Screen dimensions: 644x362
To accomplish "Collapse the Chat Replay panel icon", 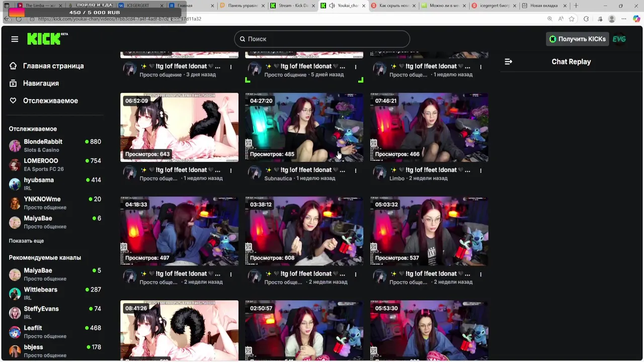I will point(508,61).
